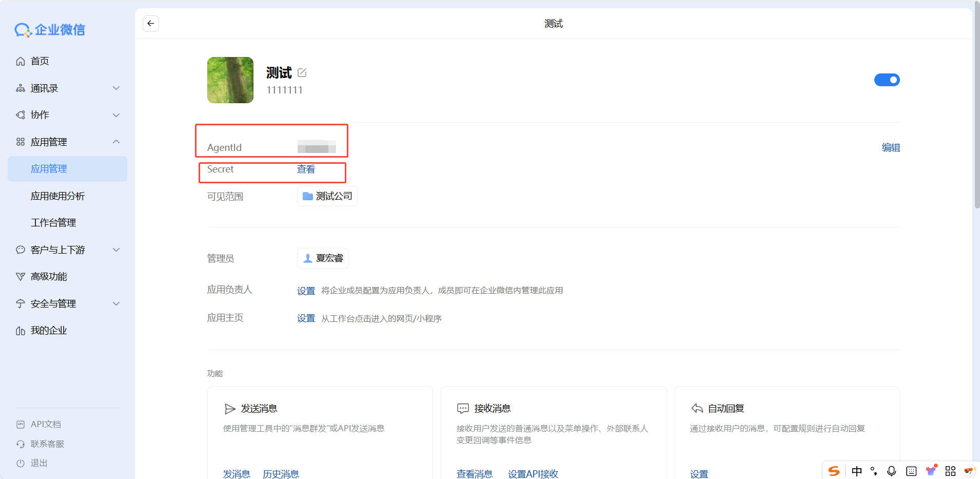980x479 pixels.
Task: Click the 协作 collaboration icon
Action: pyautogui.click(x=21, y=115)
